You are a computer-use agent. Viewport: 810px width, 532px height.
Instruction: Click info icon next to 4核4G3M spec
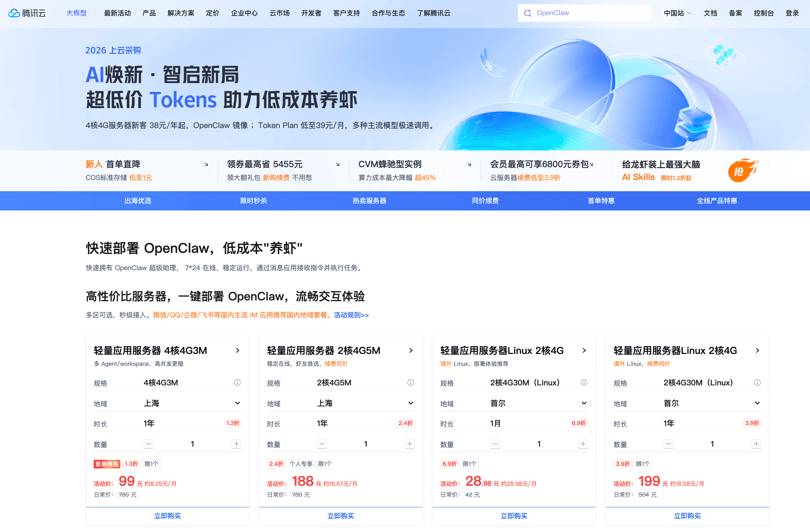(237, 382)
